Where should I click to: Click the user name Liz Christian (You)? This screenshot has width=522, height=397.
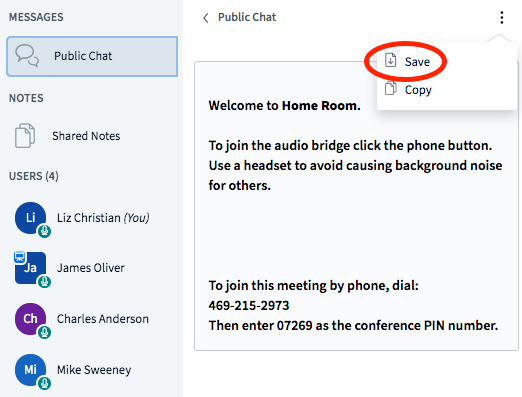(x=103, y=218)
